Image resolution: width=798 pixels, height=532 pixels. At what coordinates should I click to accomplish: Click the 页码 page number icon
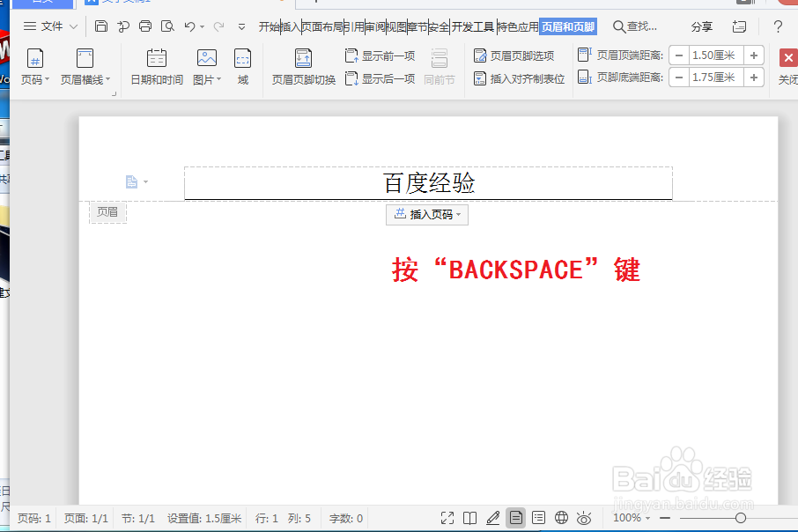pos(34,58)
